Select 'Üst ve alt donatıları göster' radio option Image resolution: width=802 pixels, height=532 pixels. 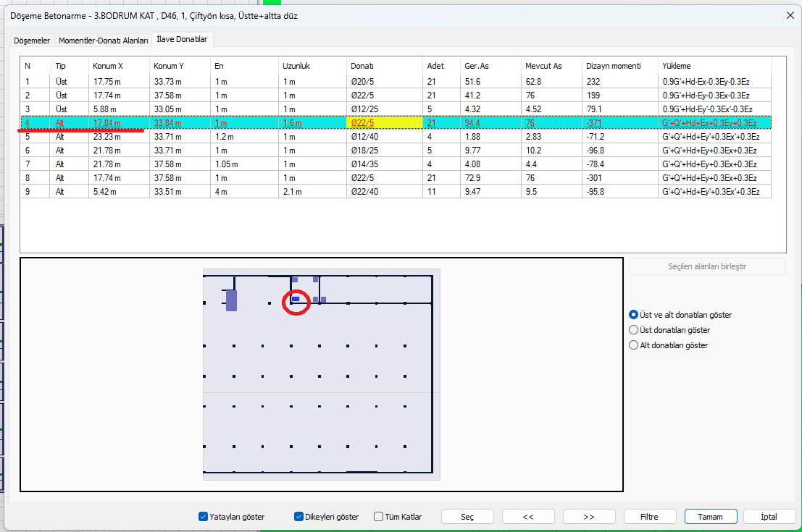point(680,315)
